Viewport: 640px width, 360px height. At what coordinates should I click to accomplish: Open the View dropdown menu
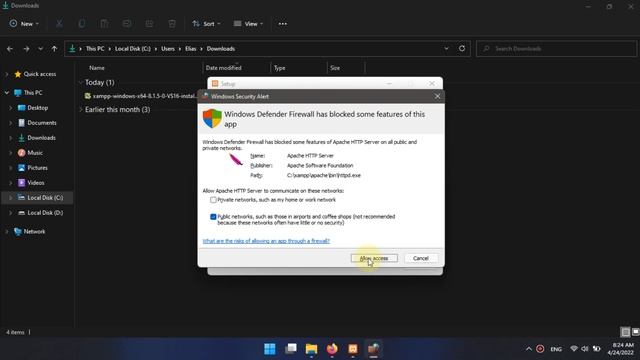[249, 24]
